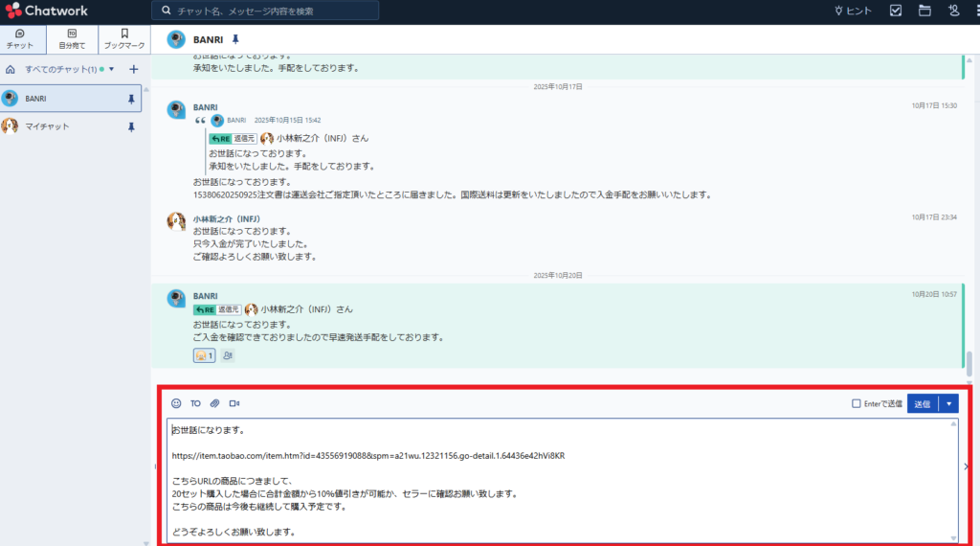Toggle pin on BANRI chat in sidebar

pyautogui.click(x=131, y=99)
